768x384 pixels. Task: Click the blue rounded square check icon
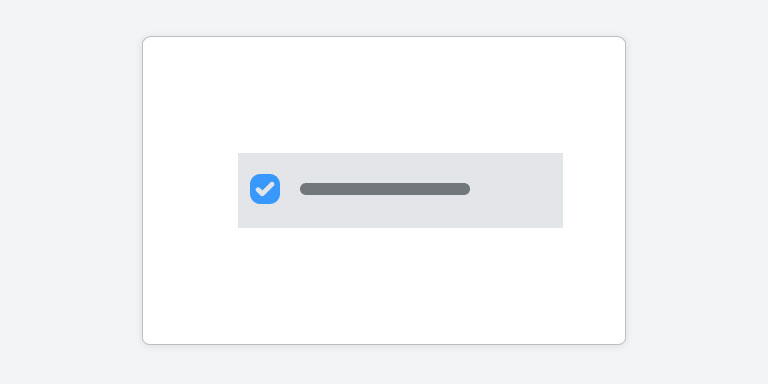[x=265, y=189]
